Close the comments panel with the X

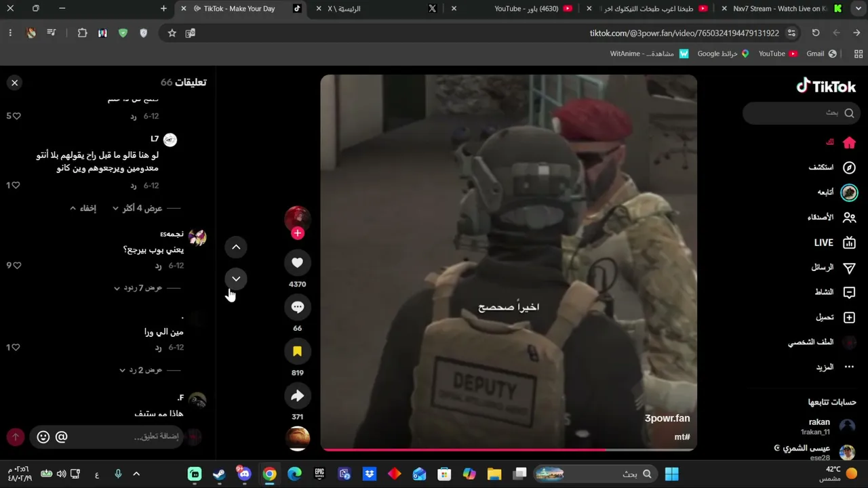[14, 83]
